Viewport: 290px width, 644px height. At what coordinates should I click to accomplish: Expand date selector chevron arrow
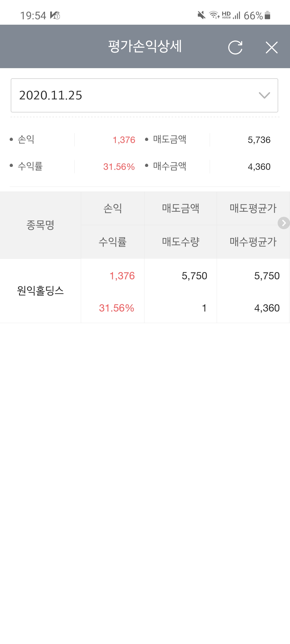[264, 95]
